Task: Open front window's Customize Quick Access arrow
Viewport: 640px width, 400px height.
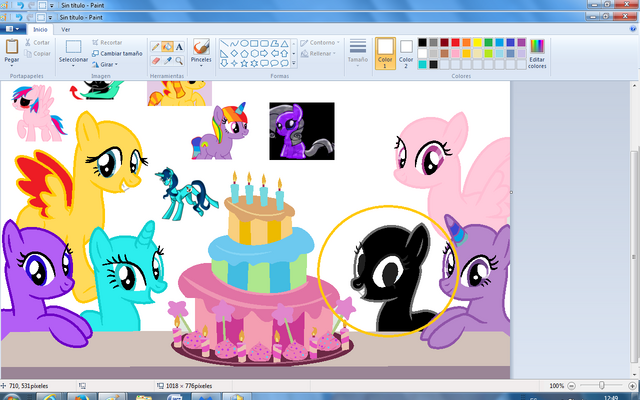Action: click(x=50, y=18)
